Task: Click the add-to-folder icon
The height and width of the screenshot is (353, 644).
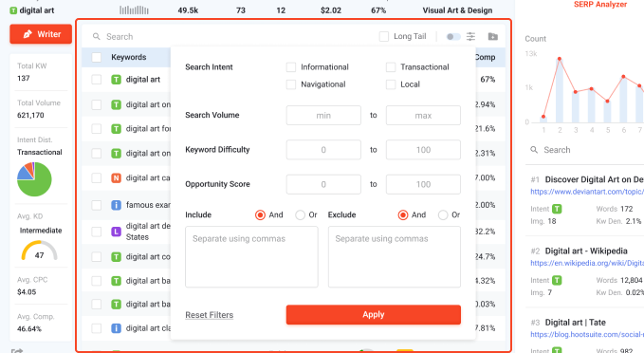Action: coord(493,37)
